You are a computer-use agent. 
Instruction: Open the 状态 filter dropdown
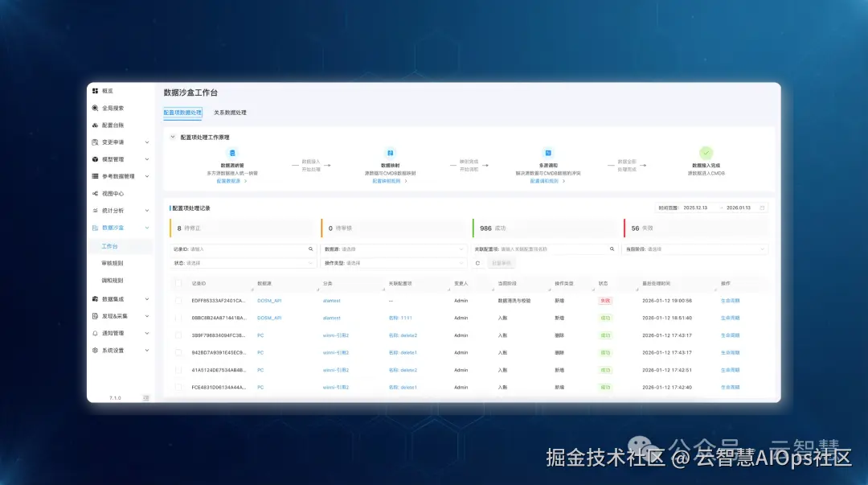[x=241, y=261]
